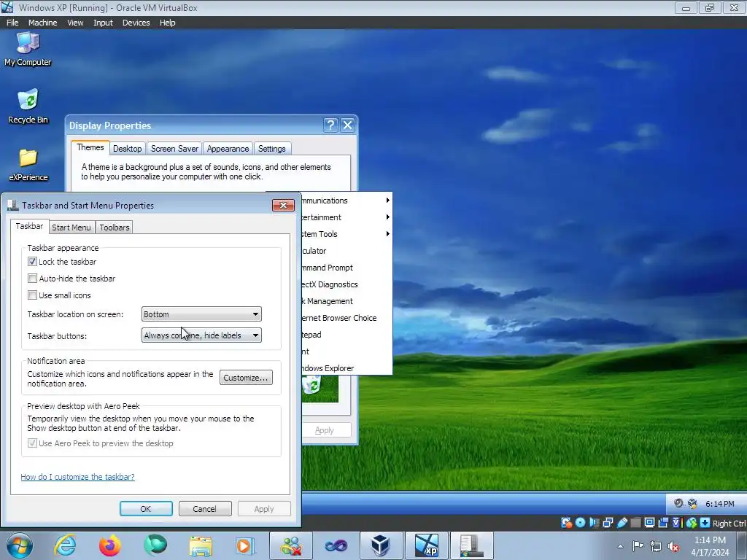Screen dimensions: 747x560
Task: Open Windows Media Player from taskbar
Action: pos(245,545)
